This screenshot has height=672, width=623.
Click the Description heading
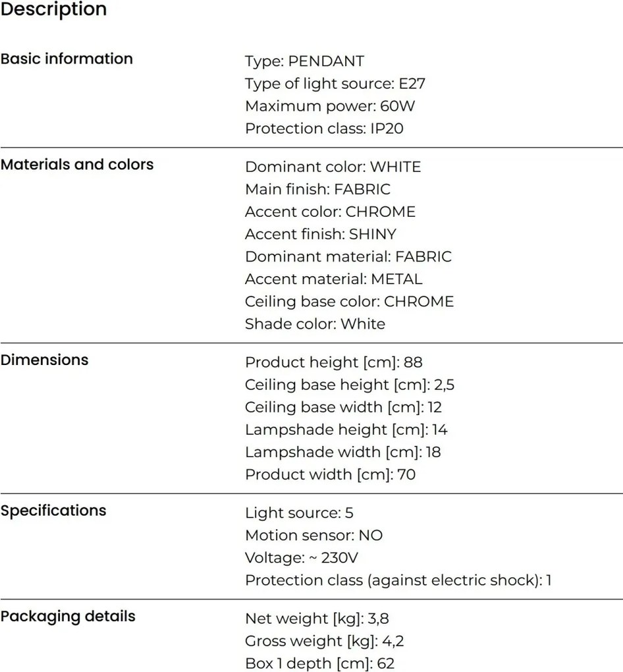tap(53, 9)
